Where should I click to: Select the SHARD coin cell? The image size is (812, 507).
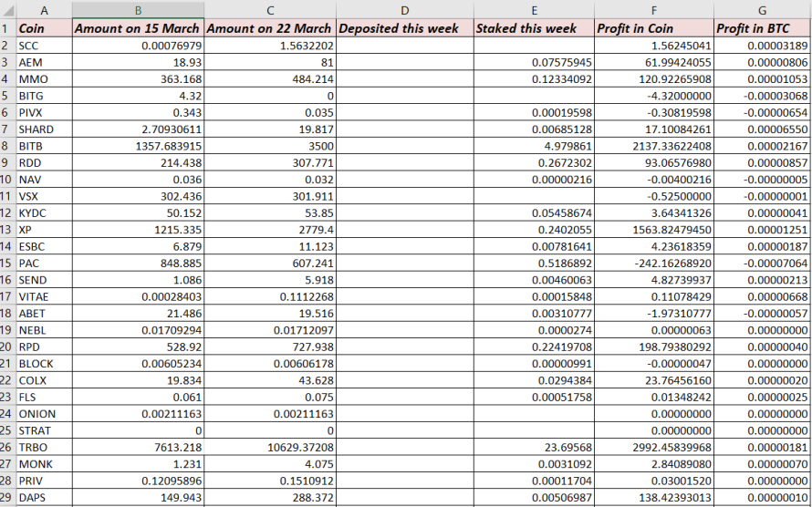44,129
